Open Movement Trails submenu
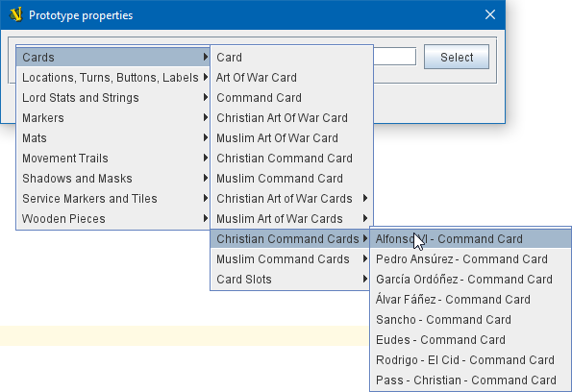 pos(113,159)
